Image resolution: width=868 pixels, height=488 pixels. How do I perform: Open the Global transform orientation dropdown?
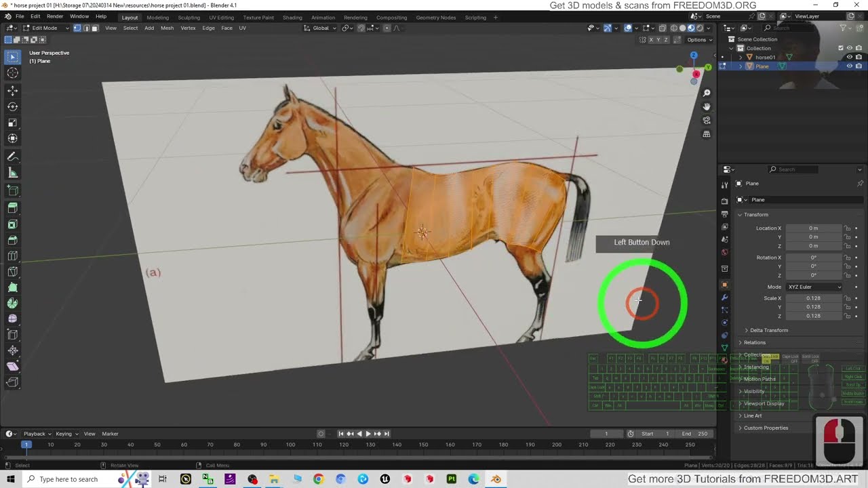[x=321, y=28]
